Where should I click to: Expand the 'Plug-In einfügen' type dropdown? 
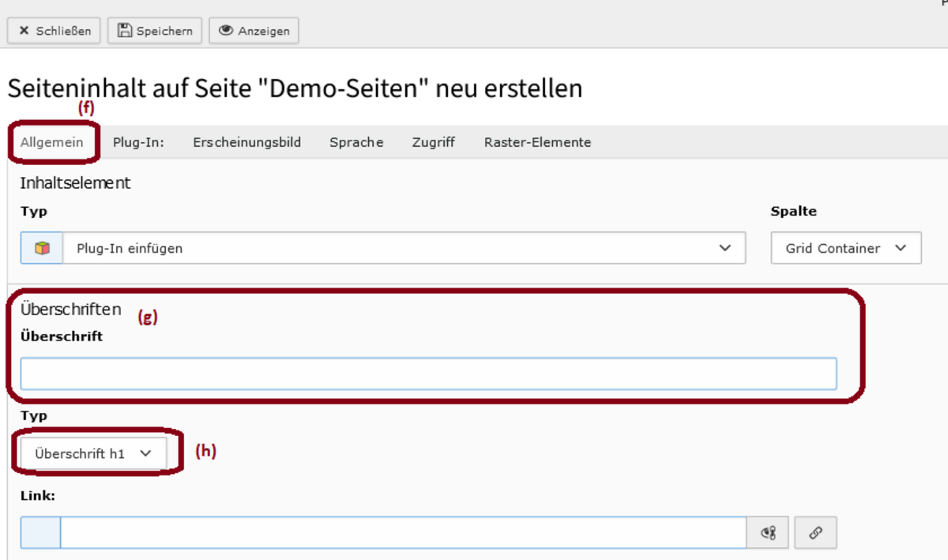[x=404, y=248]
